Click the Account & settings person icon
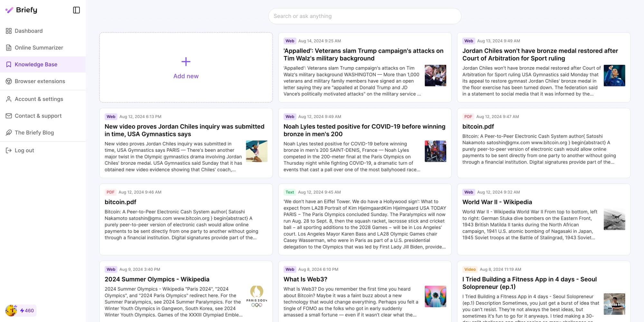 click(x=9, y=99)
